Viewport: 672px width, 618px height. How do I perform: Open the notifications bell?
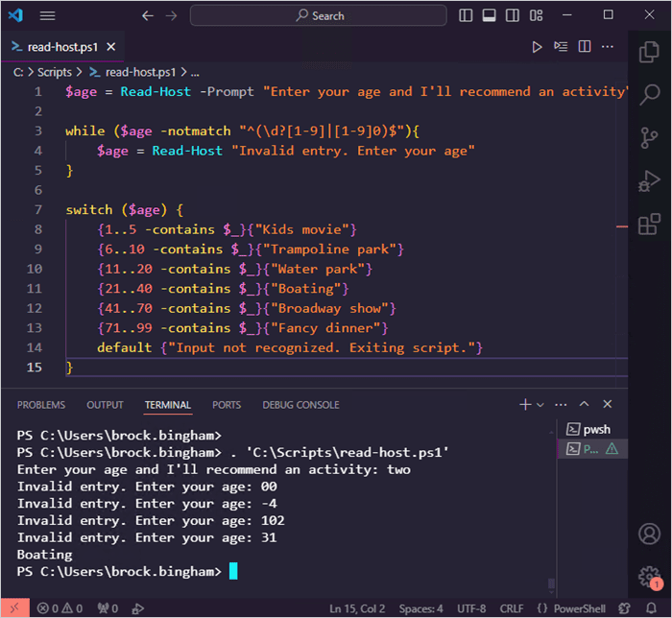pos(652,608)
